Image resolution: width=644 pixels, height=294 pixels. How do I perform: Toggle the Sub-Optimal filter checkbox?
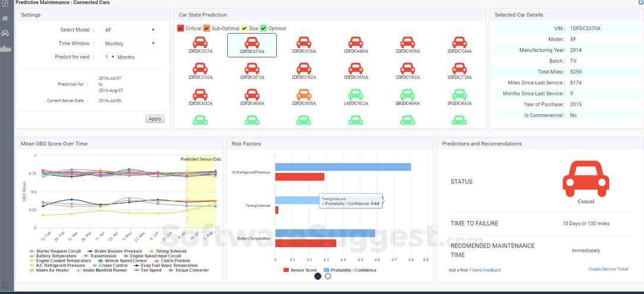tap(207, 29)
